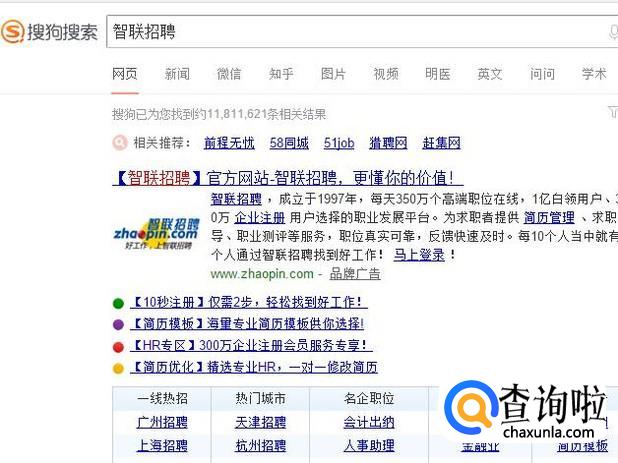Select the 学术 tab

(594, 74)
